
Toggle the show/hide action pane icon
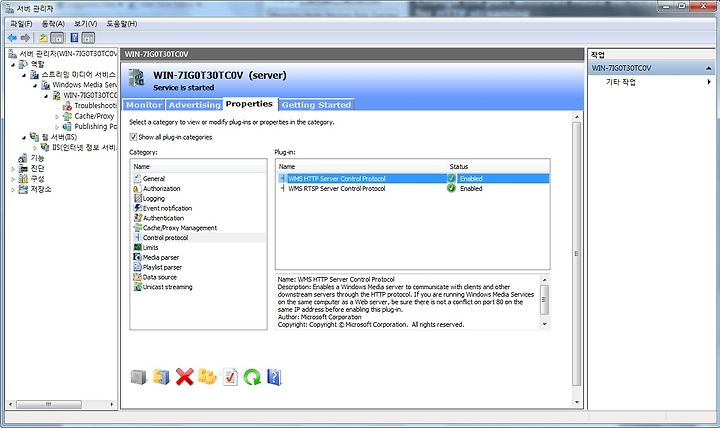coord(88,38)
